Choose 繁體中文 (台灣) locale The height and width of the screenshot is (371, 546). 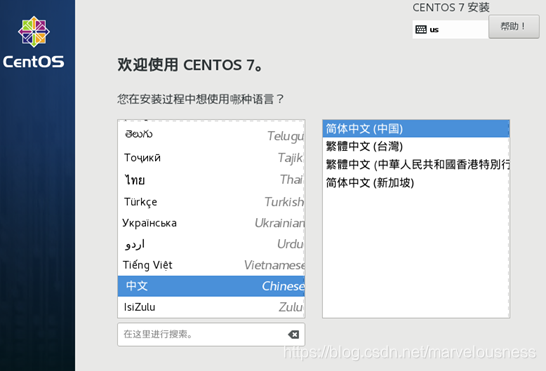(x=416, y=146)
